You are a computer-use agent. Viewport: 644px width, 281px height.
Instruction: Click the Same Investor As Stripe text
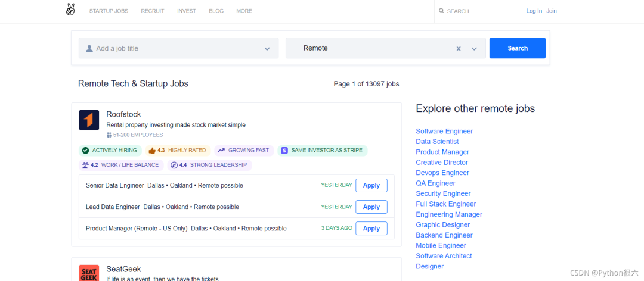click(x=327, y=151)
